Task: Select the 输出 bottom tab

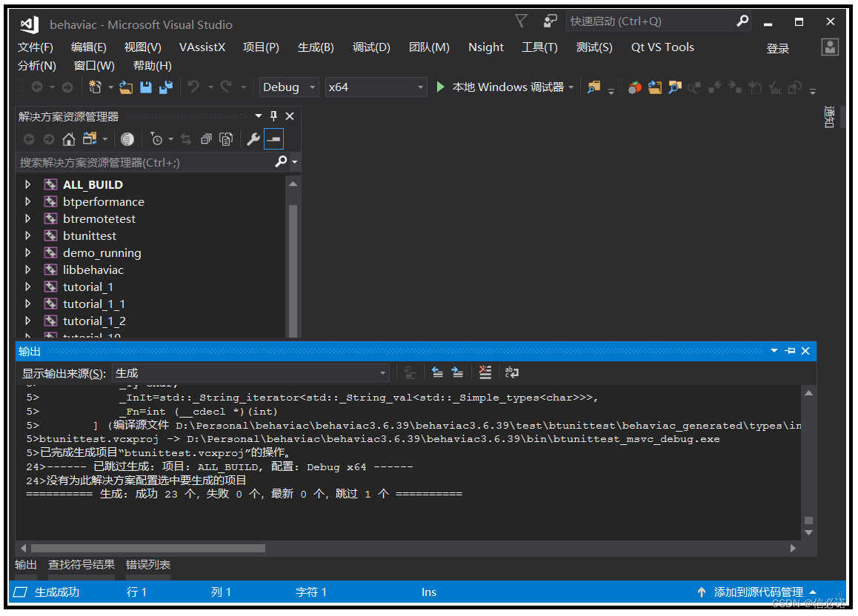Action: click(26, 565)
